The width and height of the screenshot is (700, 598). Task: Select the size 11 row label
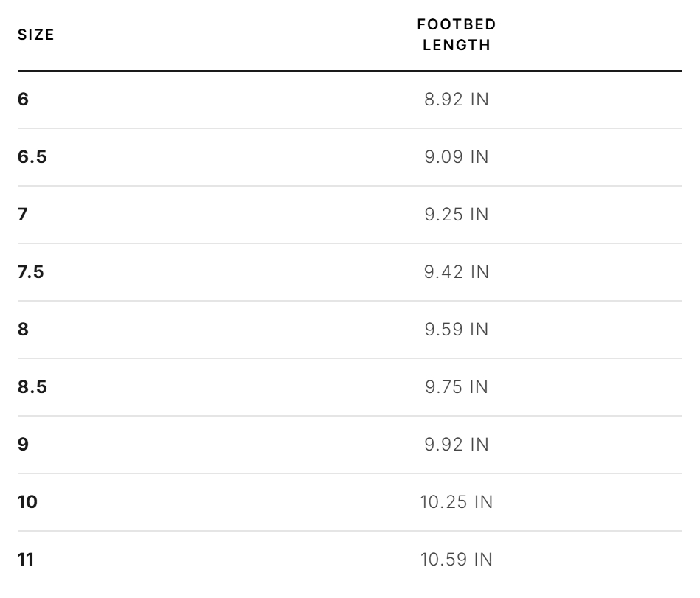coord(26,560)
